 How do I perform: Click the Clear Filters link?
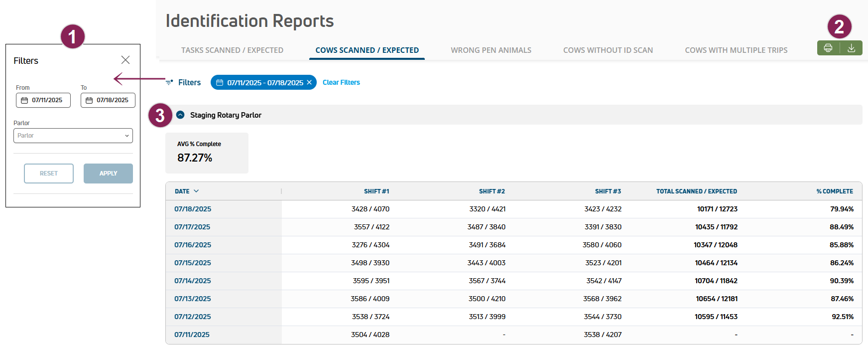pyautogui.click(x=341, y=82)
